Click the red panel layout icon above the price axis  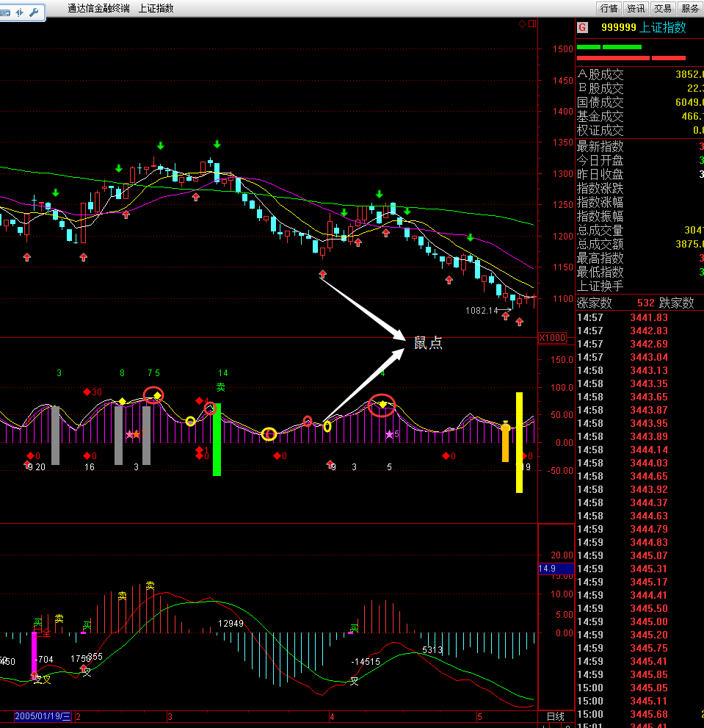click(531, 24)
